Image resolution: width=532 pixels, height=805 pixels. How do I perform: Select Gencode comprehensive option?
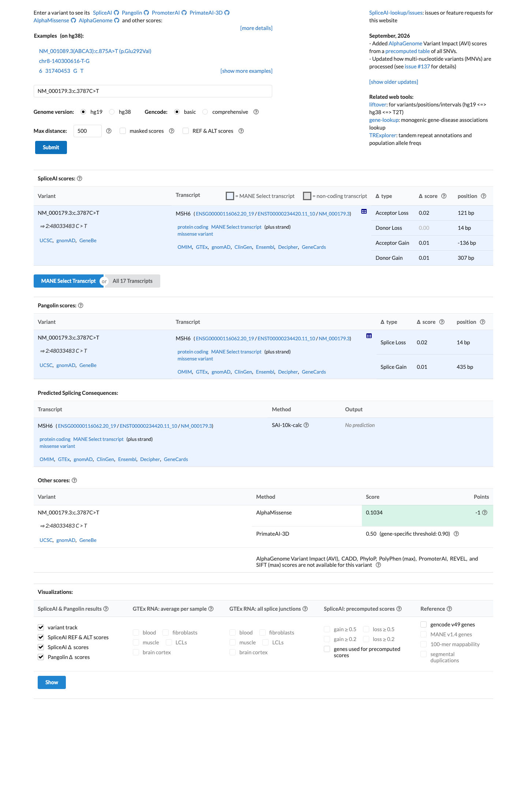coord(205,112)
